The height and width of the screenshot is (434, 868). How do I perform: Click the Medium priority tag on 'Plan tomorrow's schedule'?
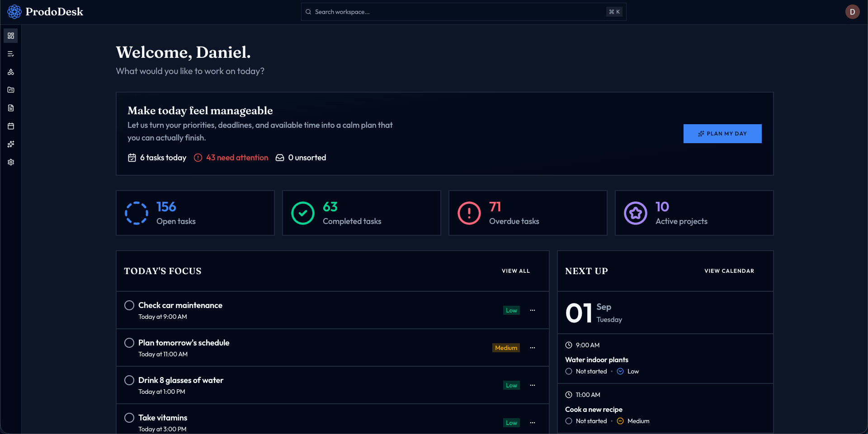[506, 348]
